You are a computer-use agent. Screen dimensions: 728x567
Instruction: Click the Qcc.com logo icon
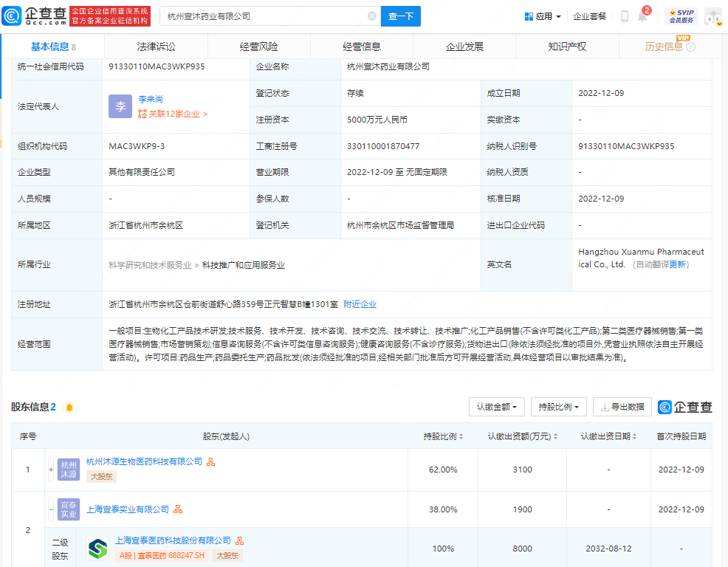click(x=12, y=16)
